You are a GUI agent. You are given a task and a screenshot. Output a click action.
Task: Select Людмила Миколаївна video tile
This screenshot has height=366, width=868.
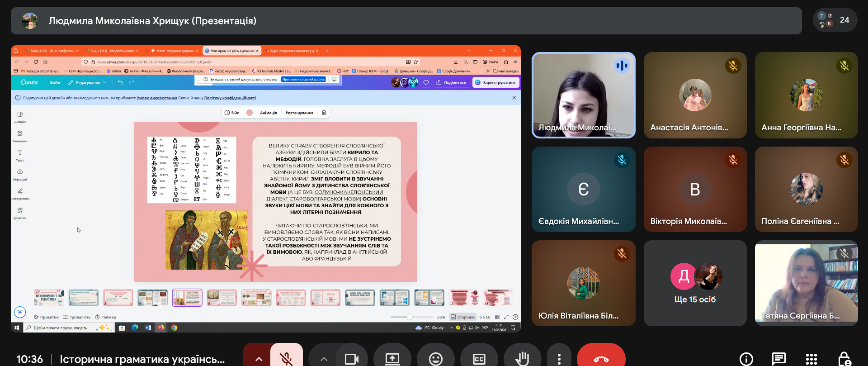click(x=584, y=95)
